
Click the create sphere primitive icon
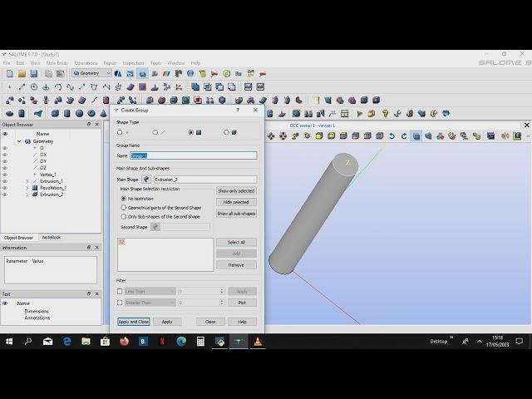(x=80, y=114)
